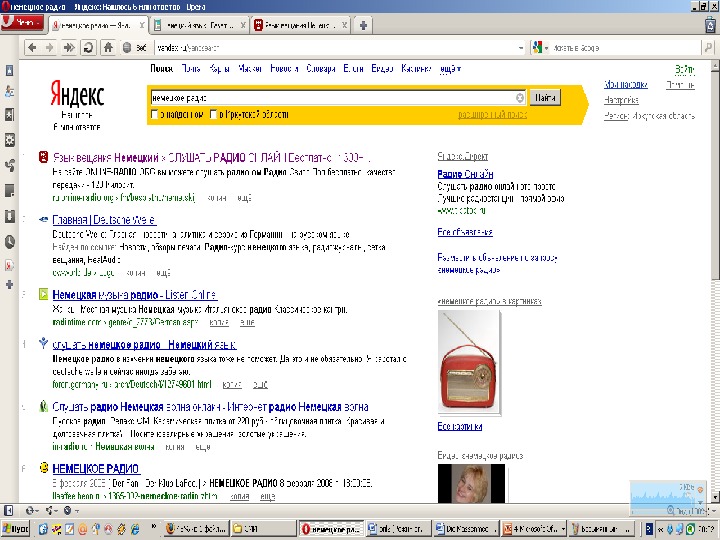Screen dimensions: 720x540
Task: Open the 'Главная | Deutsche Welle' result
Action: pyautogui.click(x=104, y=220)
